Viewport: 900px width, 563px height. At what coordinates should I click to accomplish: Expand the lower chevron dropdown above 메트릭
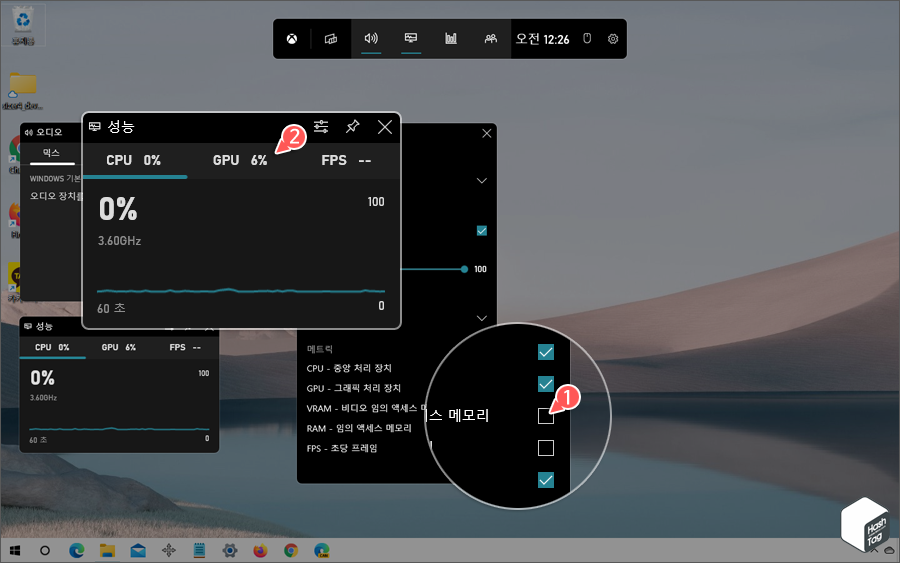(482, 318)
